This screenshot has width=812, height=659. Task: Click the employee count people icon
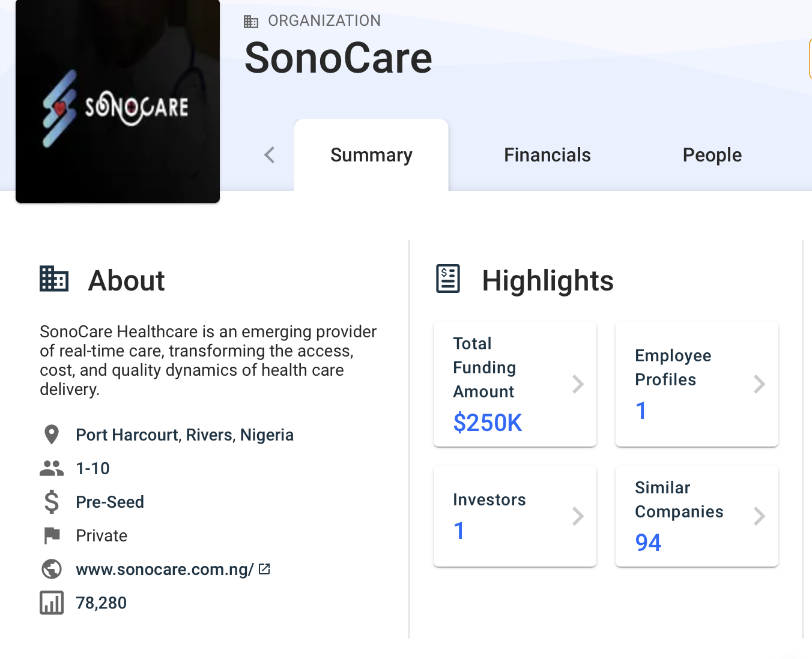pyautogui.click(x=52, y=468)
